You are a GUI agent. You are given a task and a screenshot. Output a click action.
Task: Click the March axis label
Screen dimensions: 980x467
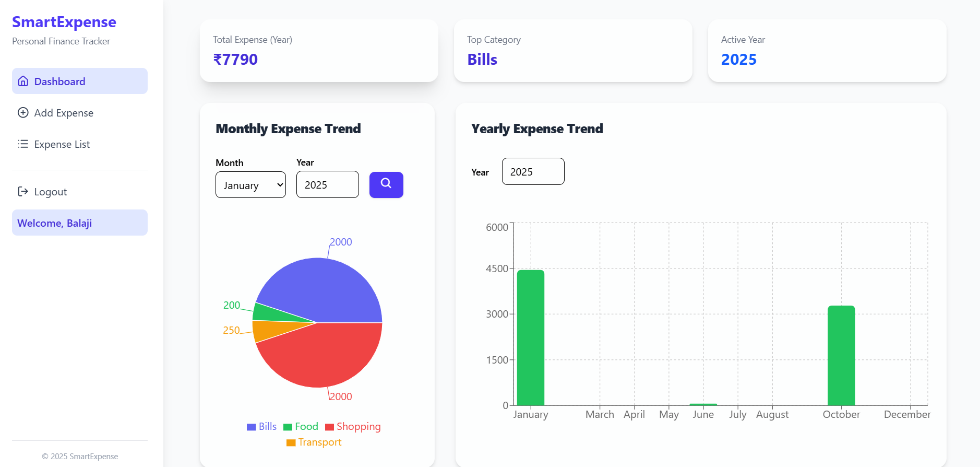pyautogui.click(x=600, y=414)
